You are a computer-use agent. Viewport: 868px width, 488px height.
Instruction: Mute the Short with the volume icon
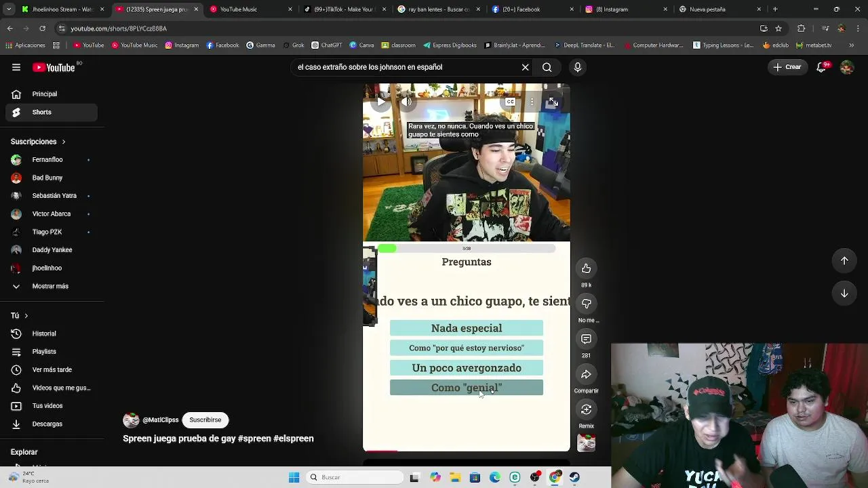point(407,102)
